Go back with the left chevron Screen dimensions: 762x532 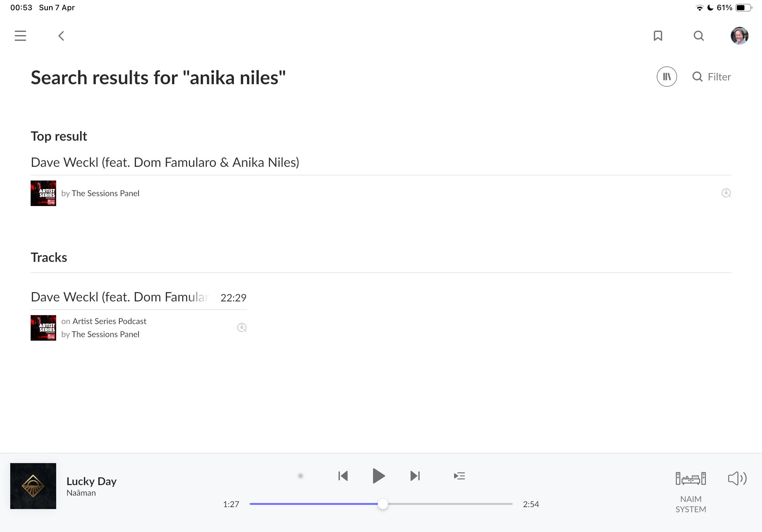tap(61, 36)
